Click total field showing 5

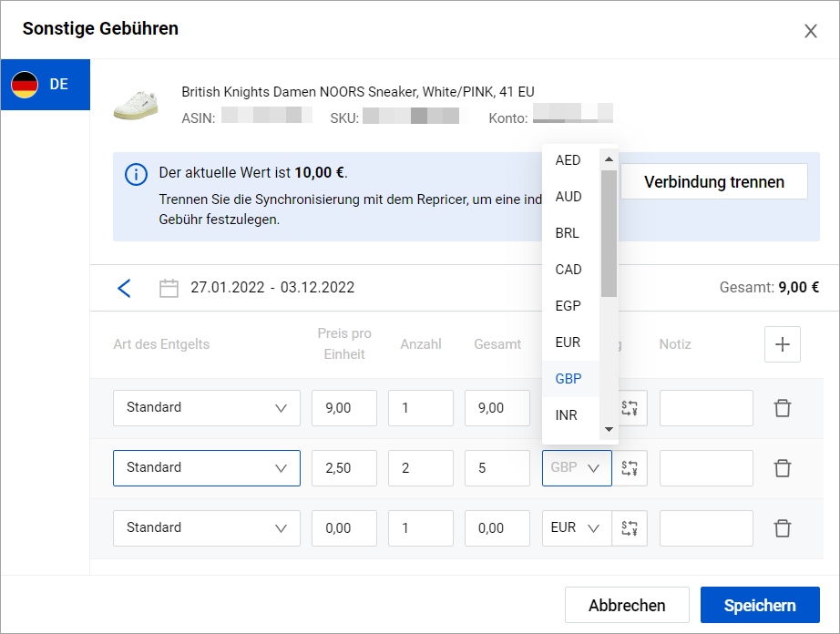[x=497, y=468]
